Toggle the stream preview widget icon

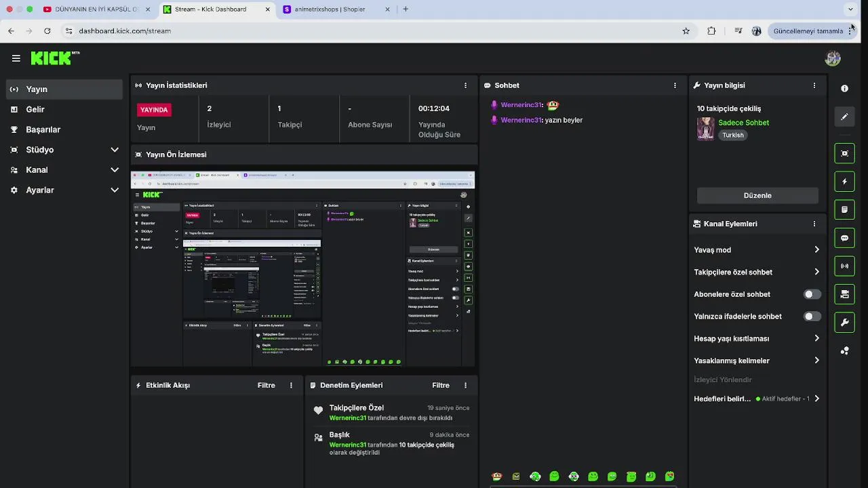pyautogui.click(x=844, y=153)
